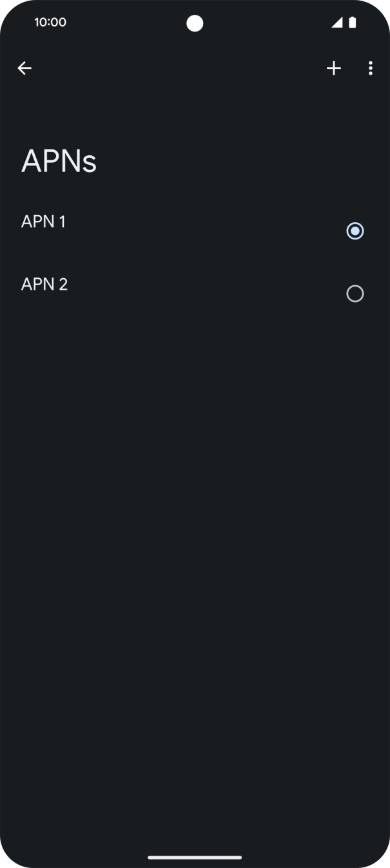390x868 pixels.
Task: Tap the battery status icon
Action: point(353,23)
